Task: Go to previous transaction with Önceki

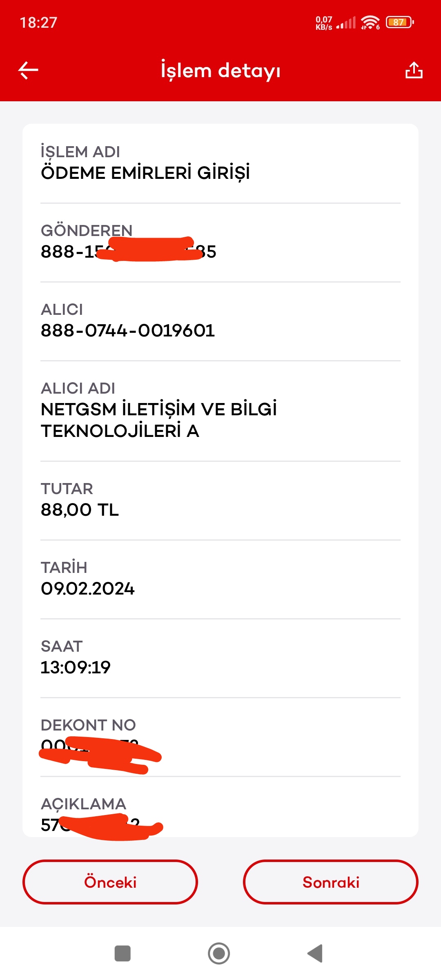Action: pos(110,882)
